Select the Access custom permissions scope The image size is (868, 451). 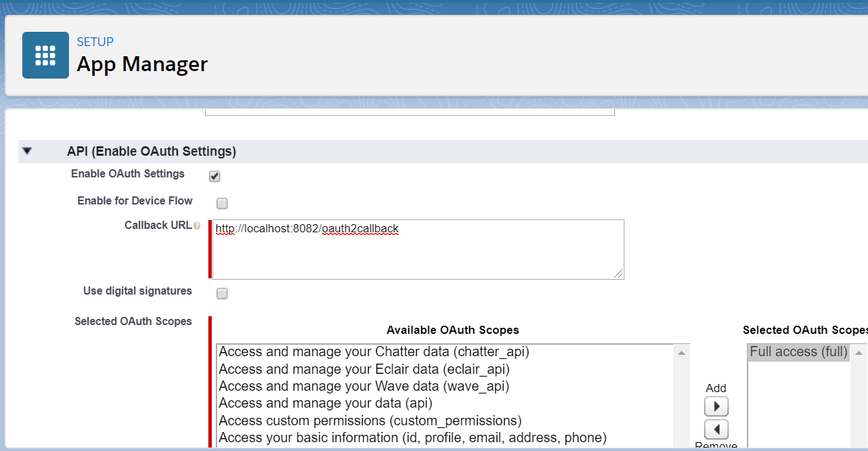[345, 420]
